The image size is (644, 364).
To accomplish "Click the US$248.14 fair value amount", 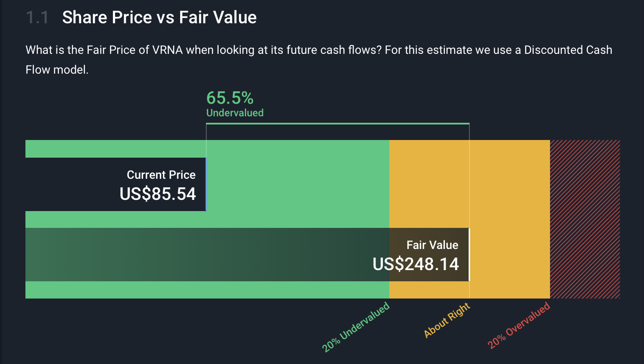I will (x=416, y=264).
